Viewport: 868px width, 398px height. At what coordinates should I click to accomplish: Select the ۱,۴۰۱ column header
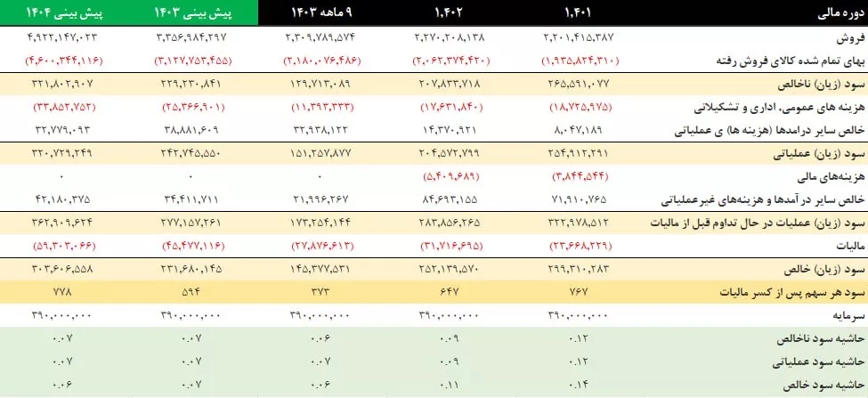[580, 12]
